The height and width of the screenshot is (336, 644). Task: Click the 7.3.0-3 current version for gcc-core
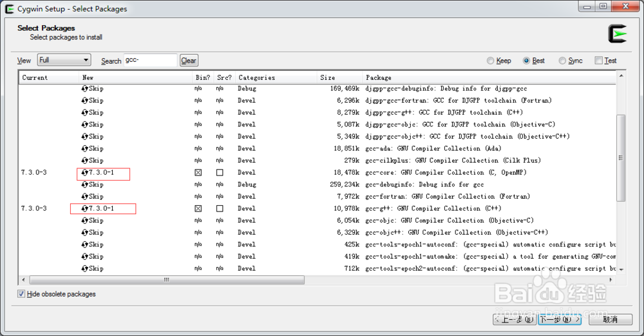point(34,172)
